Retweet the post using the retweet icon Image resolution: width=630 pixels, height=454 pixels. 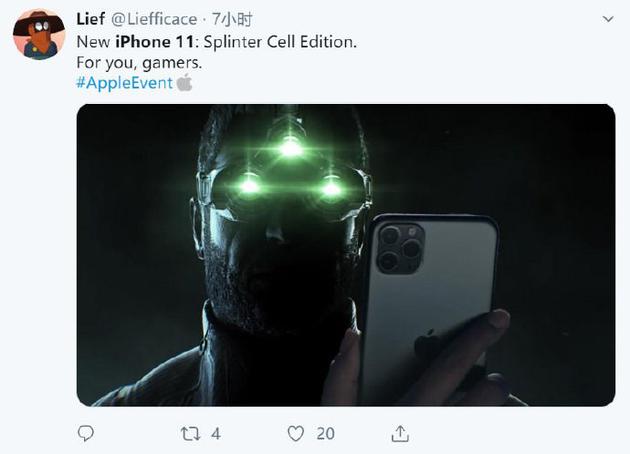click(x=190, y=433)
